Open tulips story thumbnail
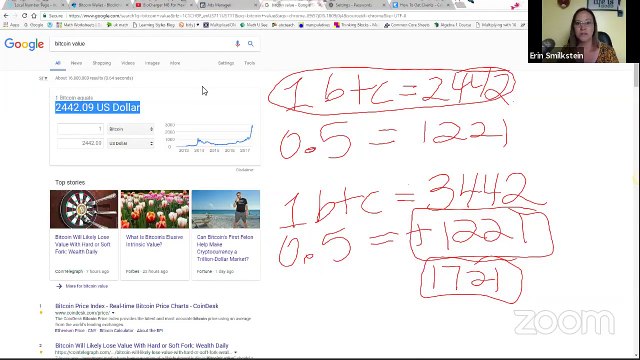Viewport: 640px width, 360px height. (x=155, y=209)
